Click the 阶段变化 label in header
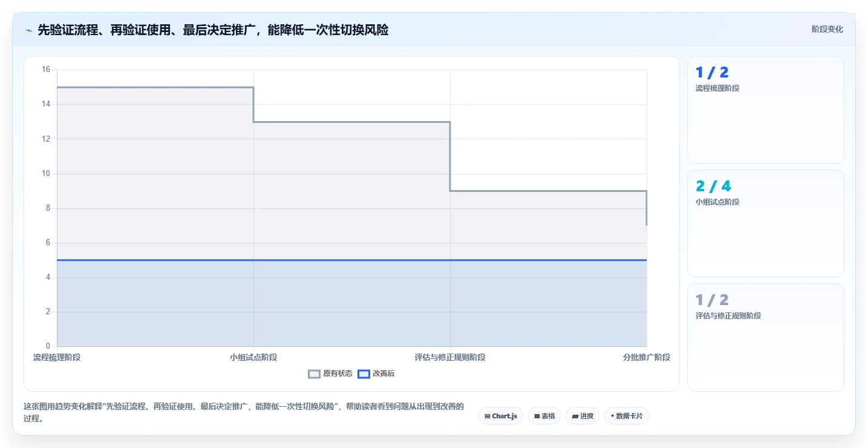Viewport: 868px width, 448px height. [x=827, y=29]
